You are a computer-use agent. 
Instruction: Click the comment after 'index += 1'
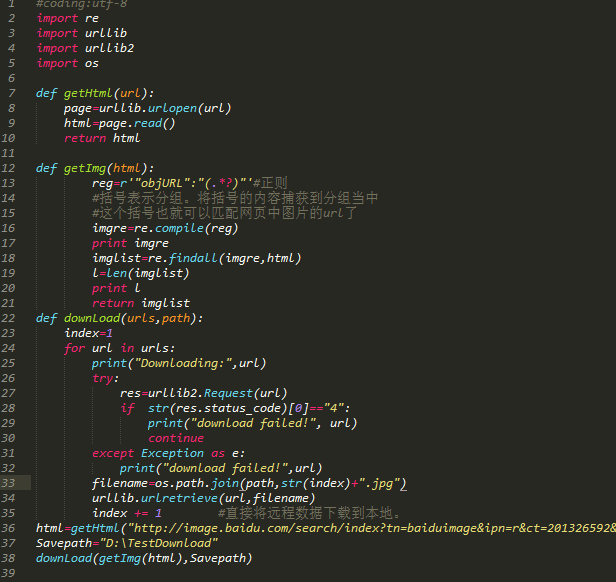pyautogui.click(x=309, y=513)
